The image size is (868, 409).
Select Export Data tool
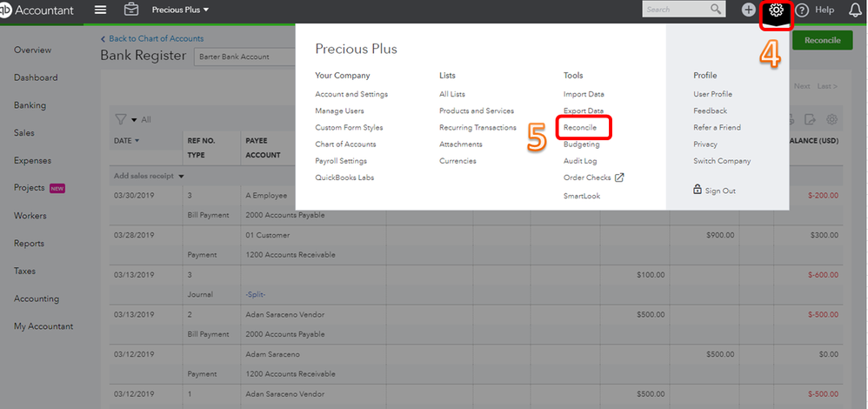584,111
